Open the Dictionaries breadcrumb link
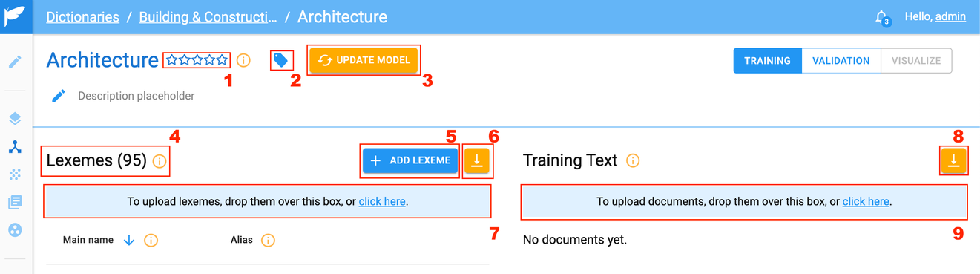Image resolution: width=980 pixels, height=274 pixels. click(x=82, y=16)
